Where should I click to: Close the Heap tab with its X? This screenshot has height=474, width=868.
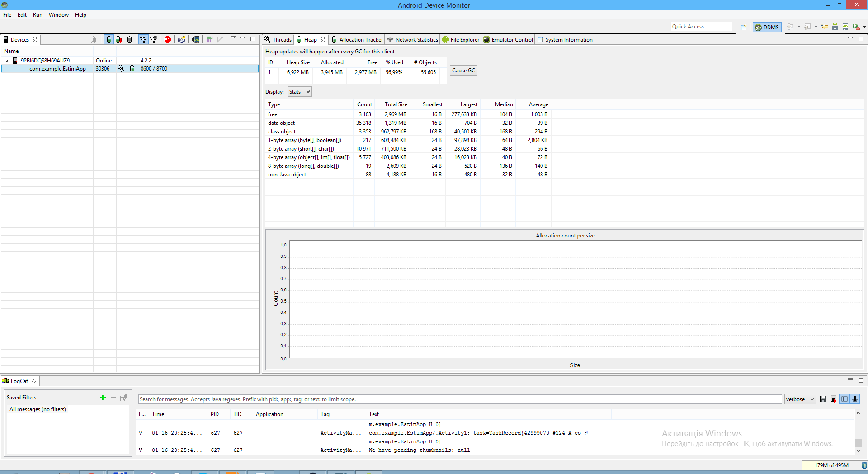pos(323,40)
